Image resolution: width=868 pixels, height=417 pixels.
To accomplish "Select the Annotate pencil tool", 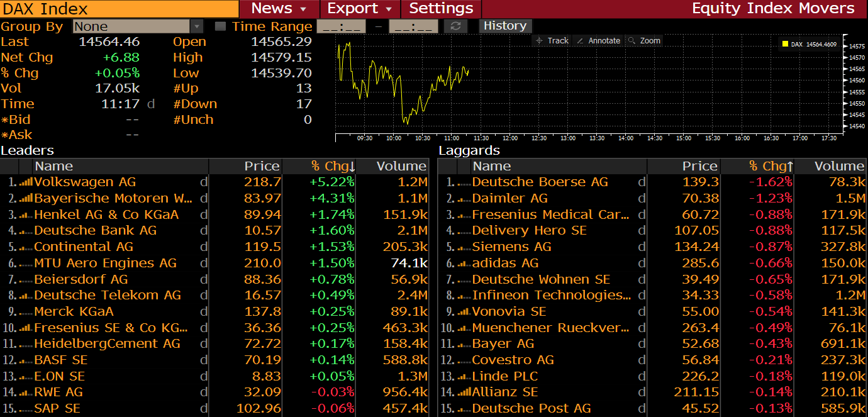I will pos(598,41).
